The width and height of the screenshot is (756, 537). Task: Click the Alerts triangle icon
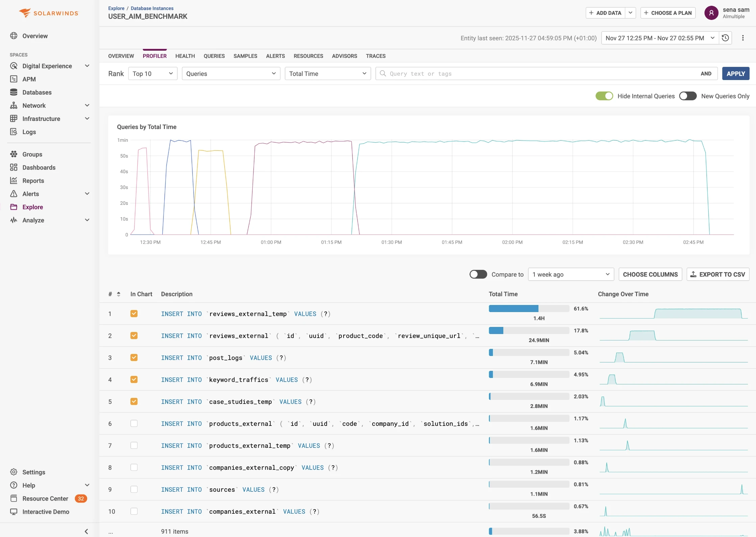click(x=14, y=194)
